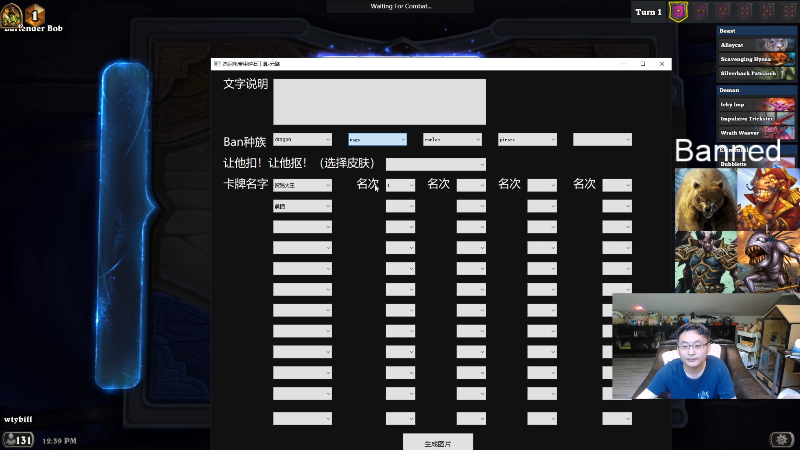Screen dimensions: 800x450
Task: Select the tavern tier 6 shield icon
Action: [789, 12]
